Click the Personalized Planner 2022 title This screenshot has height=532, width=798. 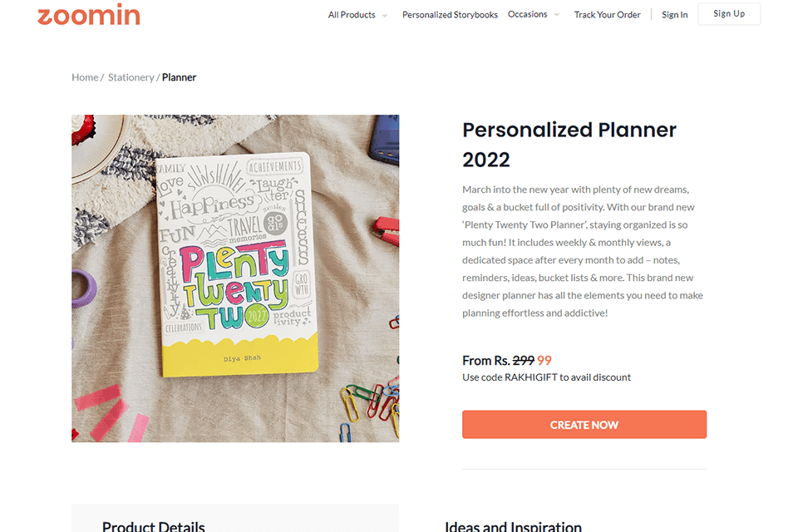[x=569, y=144]
